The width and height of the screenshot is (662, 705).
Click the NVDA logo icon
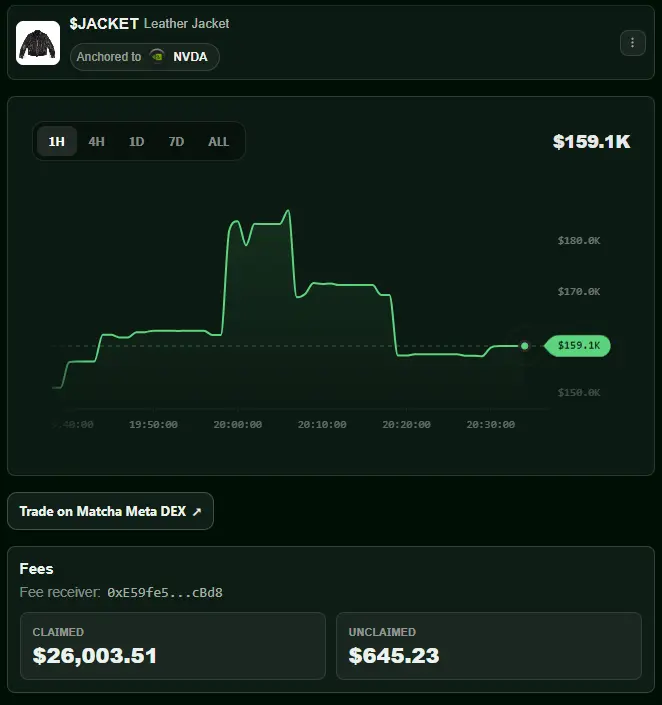pos(157,57)
